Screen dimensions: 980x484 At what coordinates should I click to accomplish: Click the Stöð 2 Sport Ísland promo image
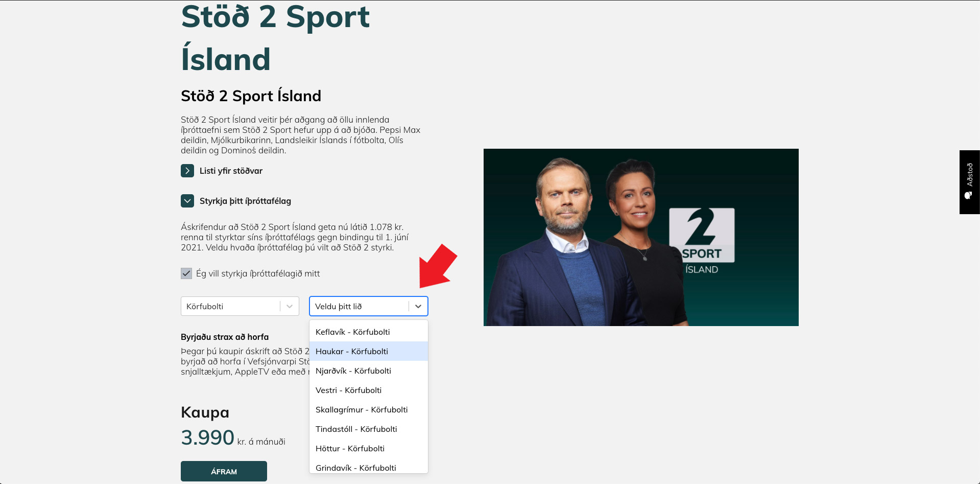pyautogui.click(x=641, y=237)
